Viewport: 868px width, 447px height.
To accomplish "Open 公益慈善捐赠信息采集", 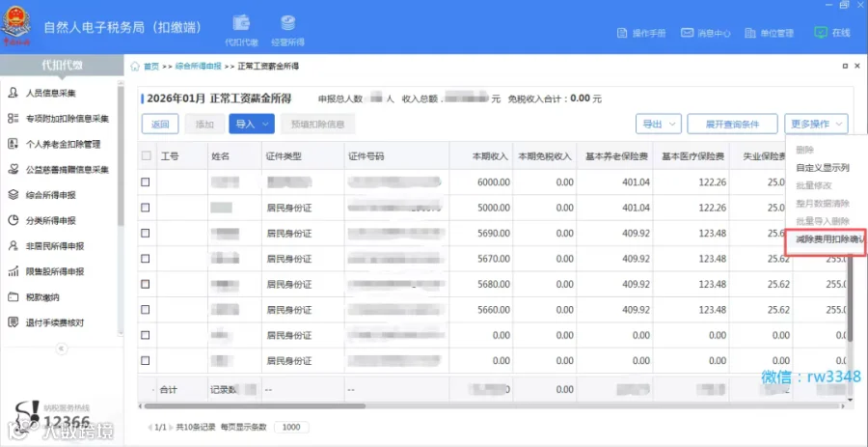I will pyautogui.click(x=59, y=170).
